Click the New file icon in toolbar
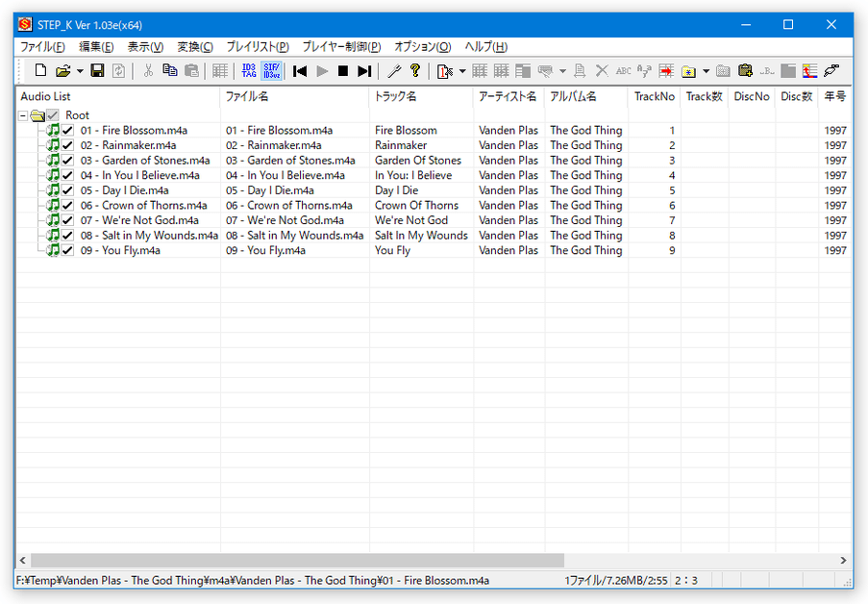868x604 pixels. click(x=40, y=70)
